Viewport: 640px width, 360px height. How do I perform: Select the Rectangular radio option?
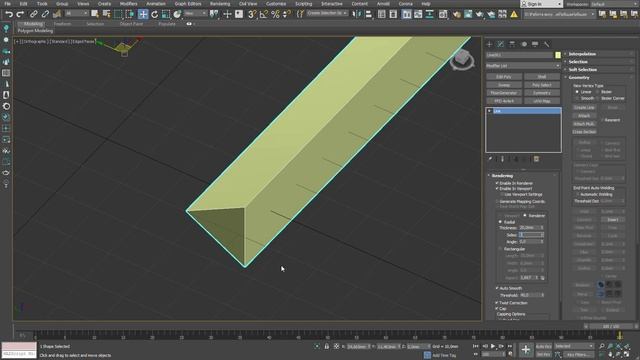(500, 249)
